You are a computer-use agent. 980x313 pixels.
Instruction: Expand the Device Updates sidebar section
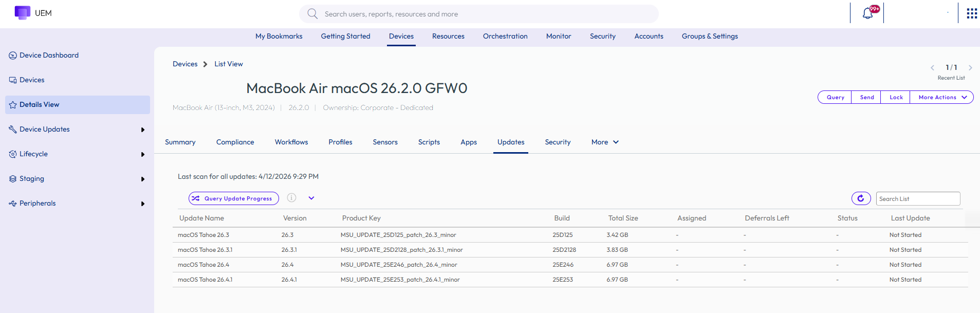143,130
